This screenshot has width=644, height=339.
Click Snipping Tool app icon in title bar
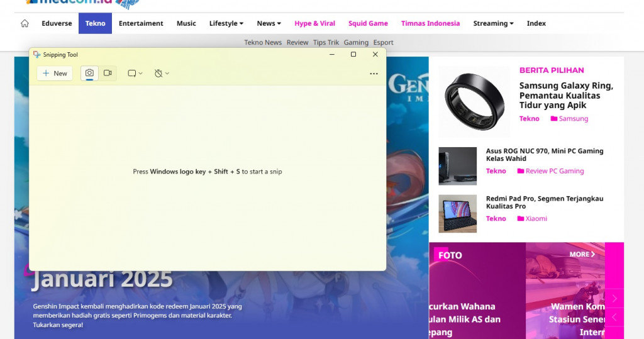(x=37, y=54)
